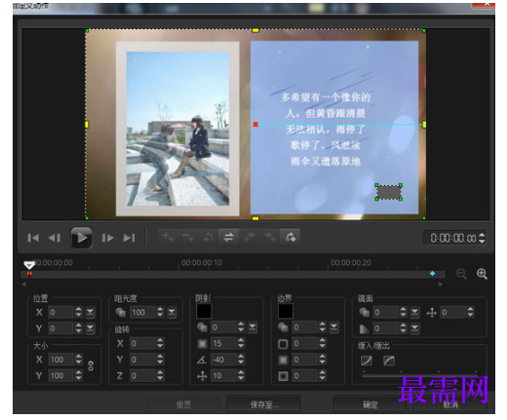
Task: Click the Rotation Y stepper arrows
Action: (x=160, y=360)
